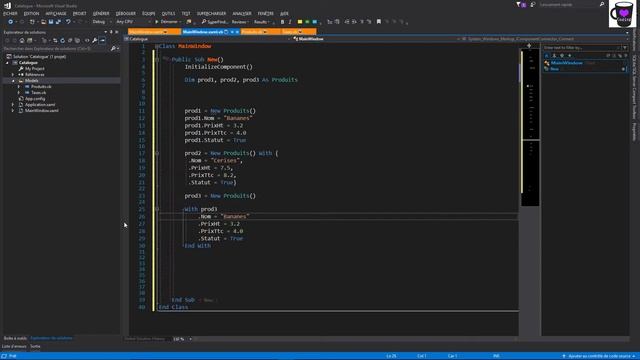Click the SuperFind search toolbar button
The width and height of the screenshot is (640, 360).
pos(215,22)
